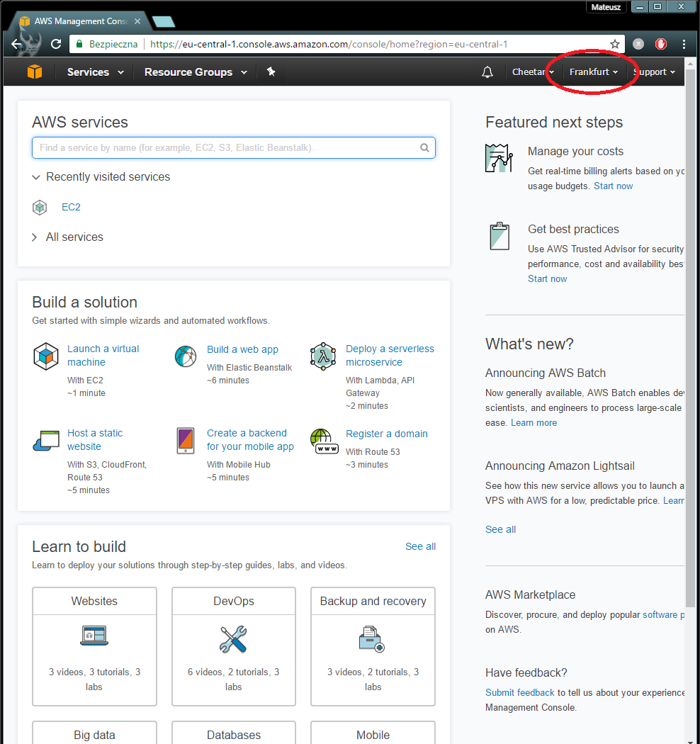Open Chrome's three-dot menu
Viewport: 700px width, 744px height.
[684, 44]
